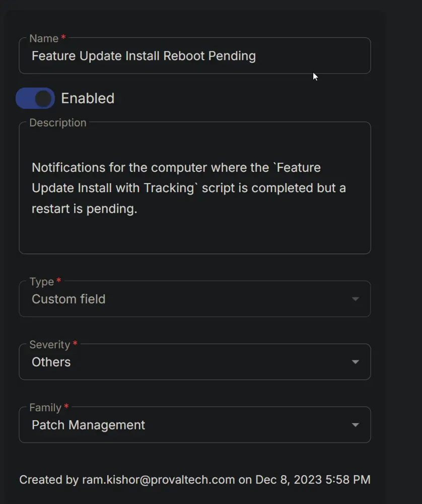Click the Type dropdown arrow icon

(355, 299)
